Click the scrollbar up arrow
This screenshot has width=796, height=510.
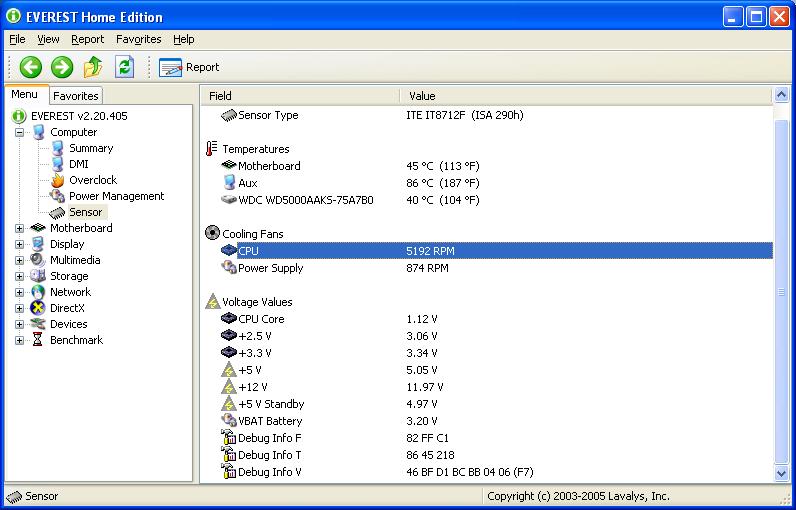click(x=781, y=95)
